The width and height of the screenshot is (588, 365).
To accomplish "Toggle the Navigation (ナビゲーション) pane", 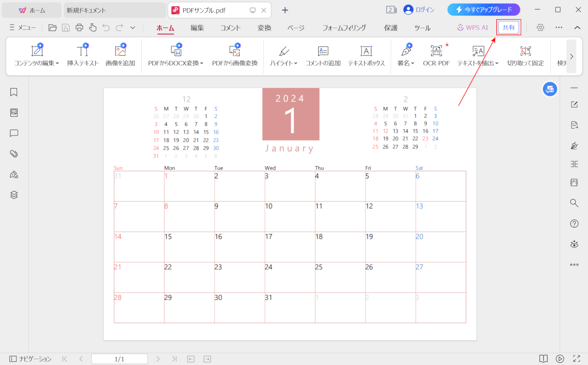I will coord(31,359).
